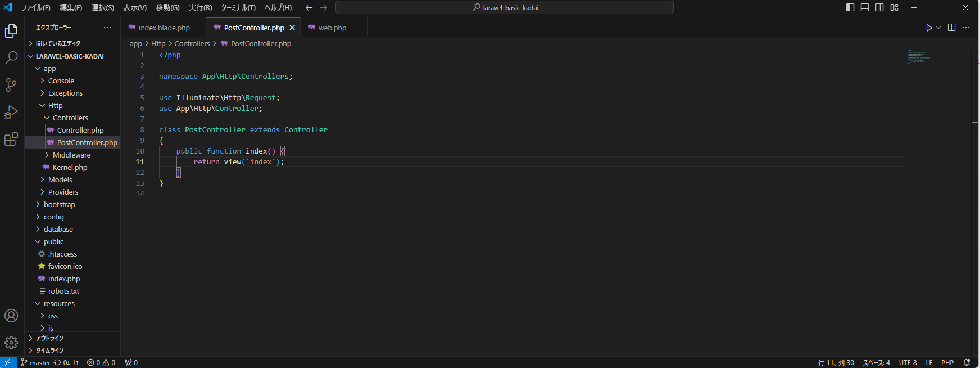
Task: Expand the Outline section
Action: point(49,338)
